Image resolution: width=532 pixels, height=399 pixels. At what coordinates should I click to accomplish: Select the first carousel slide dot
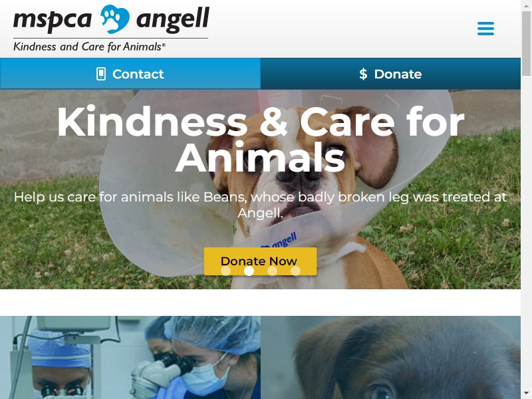[x=225, y=271]
